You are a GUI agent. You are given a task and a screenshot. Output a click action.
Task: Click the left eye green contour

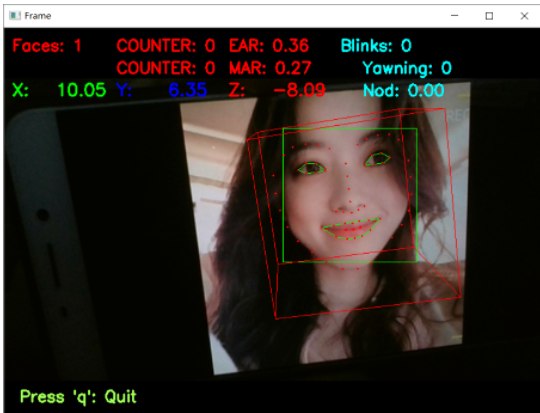pos(311,168)
